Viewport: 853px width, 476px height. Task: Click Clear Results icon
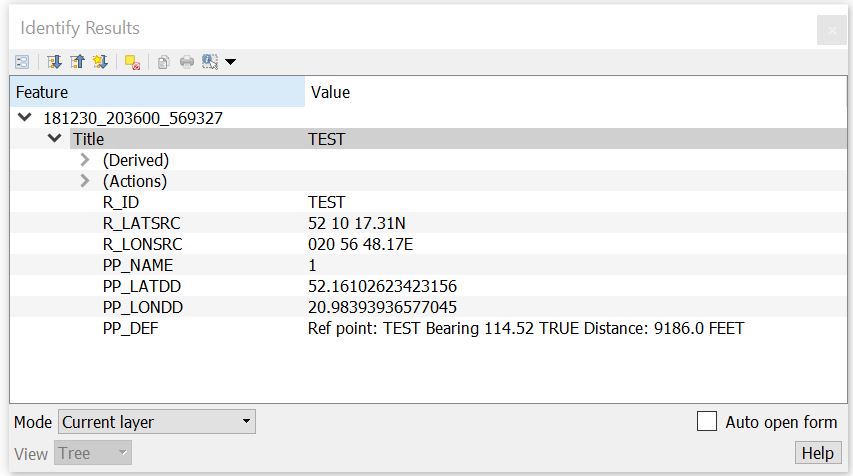click(132, 62)
